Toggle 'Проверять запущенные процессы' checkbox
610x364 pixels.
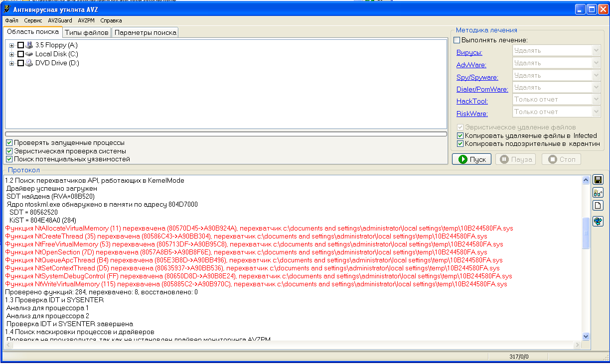tap(9, 142)
